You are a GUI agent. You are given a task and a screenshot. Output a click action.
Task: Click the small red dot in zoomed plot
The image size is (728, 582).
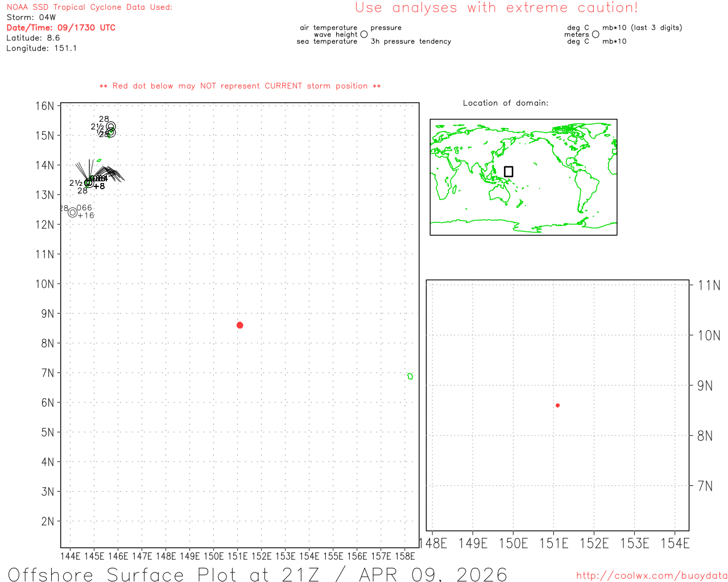(x=557, y=405)
